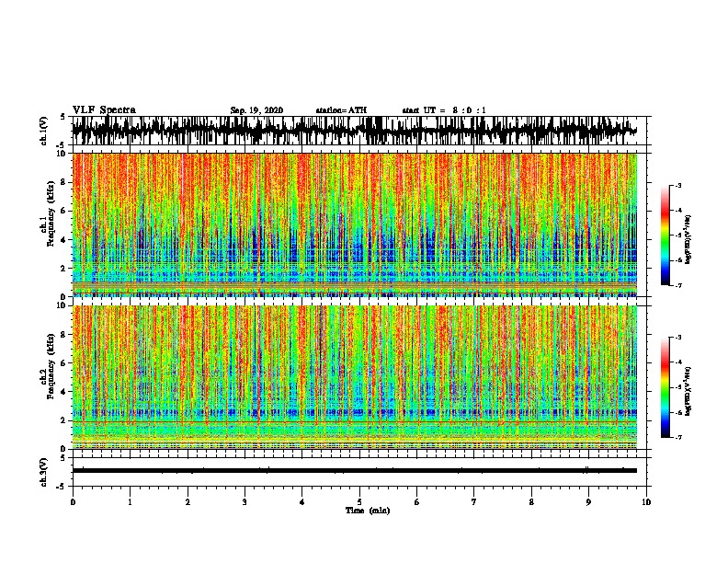
Task: Select the date "Sep. 19, 2020"
Action: (256, 110)
